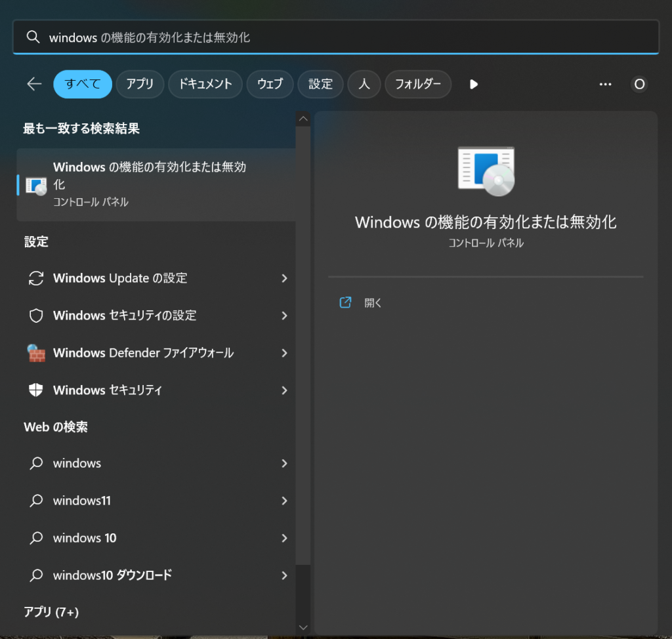Image resolution: width=672 pixels, height=639 pixels.
Task: Click scrollbar down arrow in results list
Action: (303, 627)
